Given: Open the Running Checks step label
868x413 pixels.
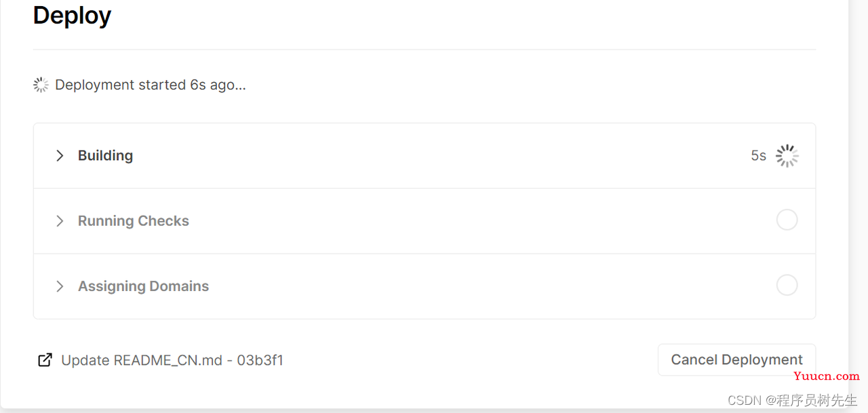Looking at the screenshot, I should [x=134, y=221].
